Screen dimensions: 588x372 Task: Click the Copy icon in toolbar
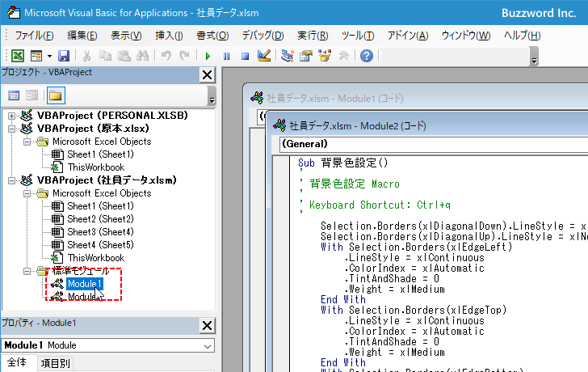pyautogui.click(x=105, y=56)
